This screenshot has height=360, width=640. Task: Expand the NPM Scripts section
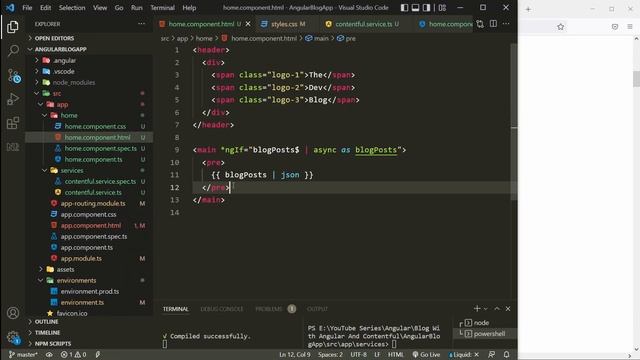tap(53, 344)
